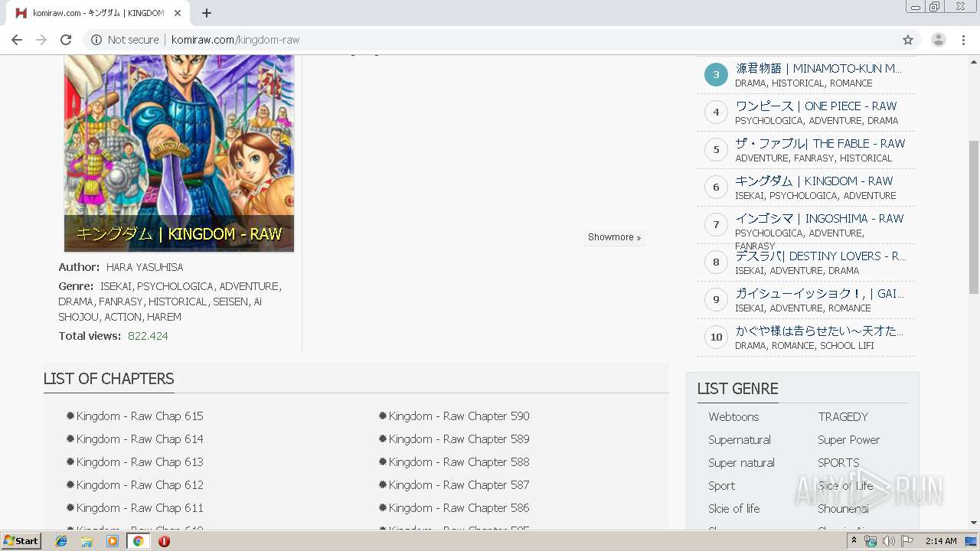Click the page vertical scrollbar thumb
This screenshot has width=980, height=551.
974,217
